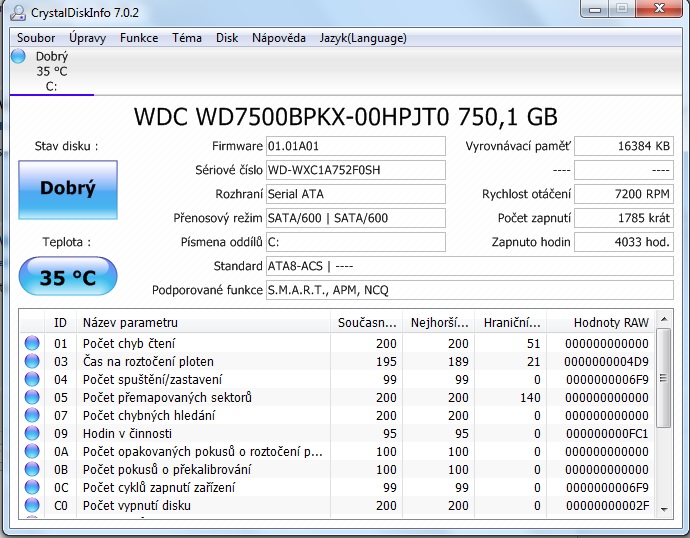Click the Firmware field 01.01A01
This screenshot has height=538, width=690.
[356, 146]
